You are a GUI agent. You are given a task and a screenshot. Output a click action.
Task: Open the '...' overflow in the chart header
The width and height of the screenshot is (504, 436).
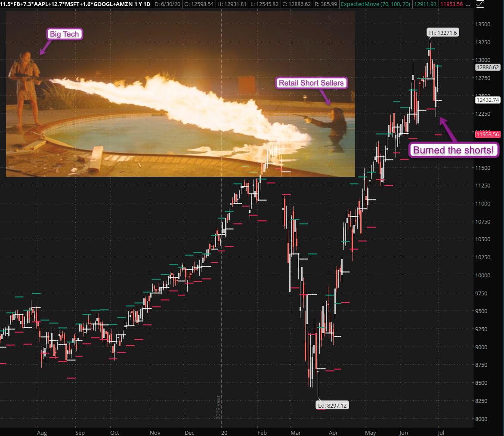(x=468, y=4)
